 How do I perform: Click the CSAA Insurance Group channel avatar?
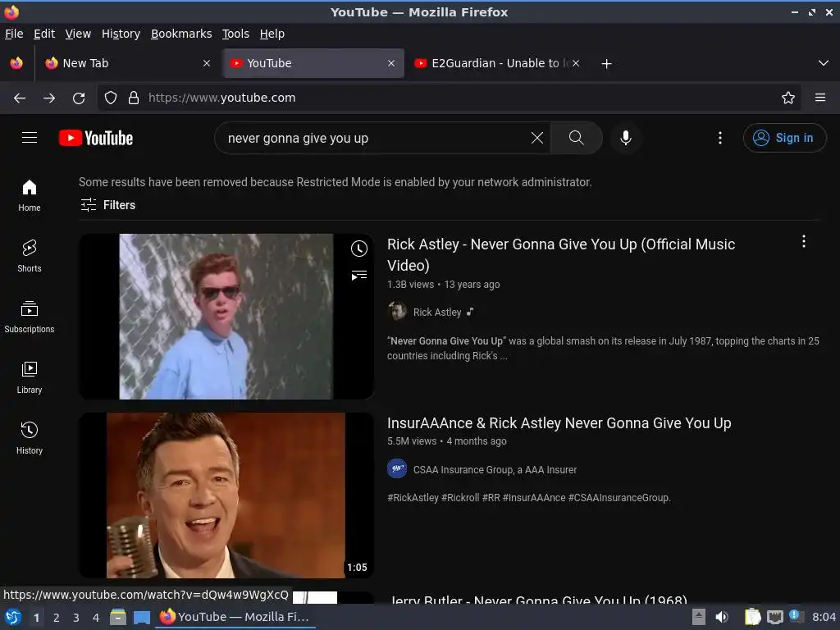(397, 469)
